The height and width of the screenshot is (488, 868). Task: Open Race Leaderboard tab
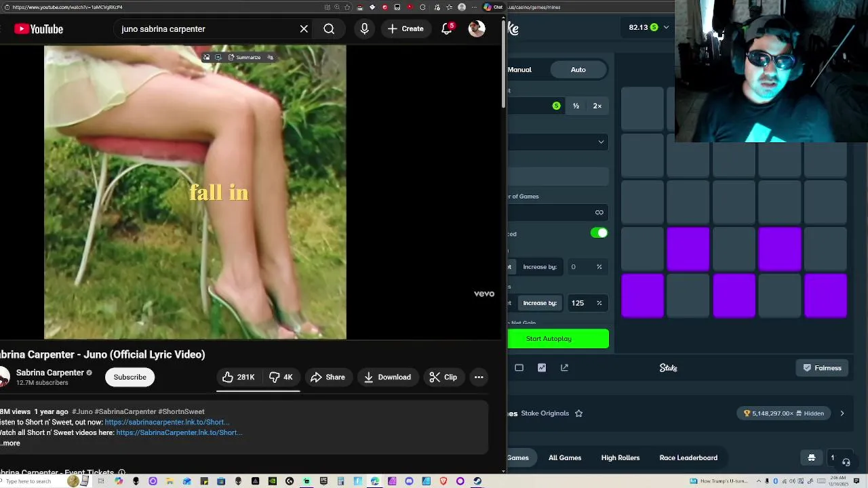point(688,458)
